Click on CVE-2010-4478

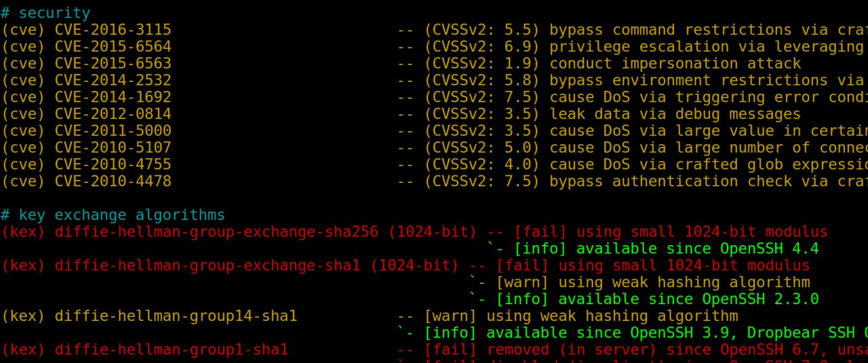[113, 181]
